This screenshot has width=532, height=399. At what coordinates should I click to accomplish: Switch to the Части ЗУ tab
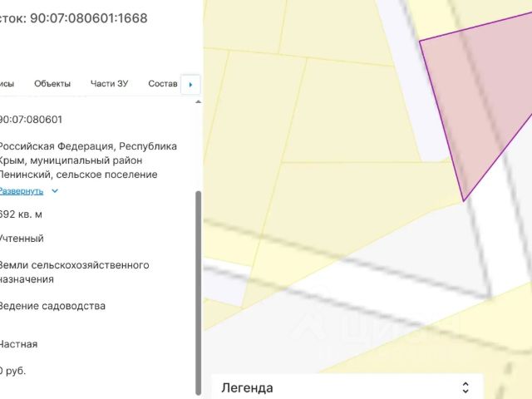point(109,83)
